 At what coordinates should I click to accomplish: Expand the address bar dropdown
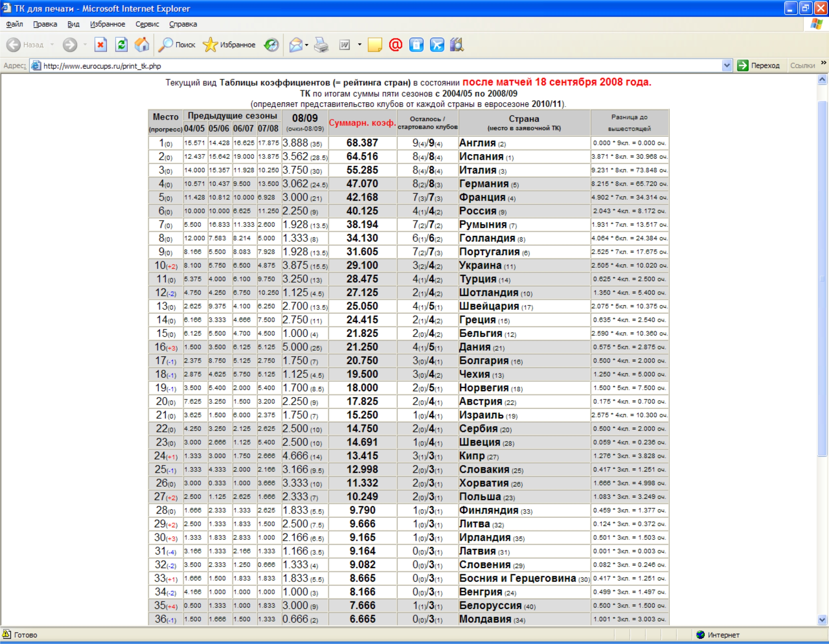click(727, 65)
